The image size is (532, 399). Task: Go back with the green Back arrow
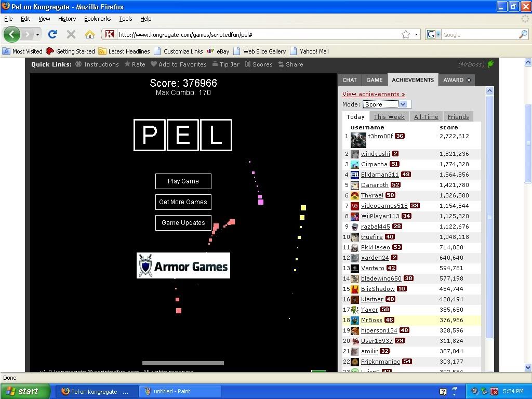(12, 34)
